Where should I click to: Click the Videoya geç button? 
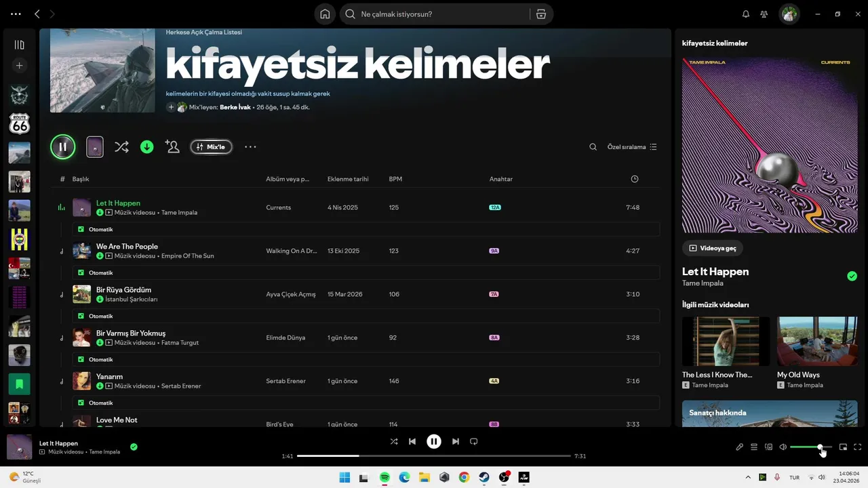tap(713, 248)
